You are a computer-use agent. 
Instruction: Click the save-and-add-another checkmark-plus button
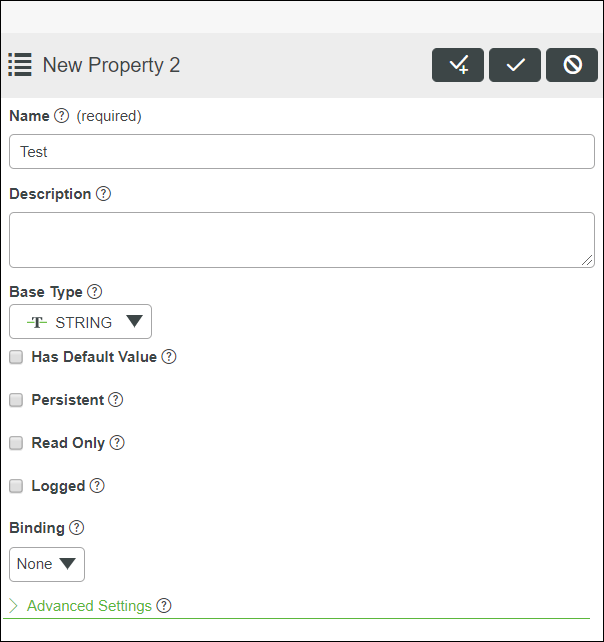pos(458,65)
